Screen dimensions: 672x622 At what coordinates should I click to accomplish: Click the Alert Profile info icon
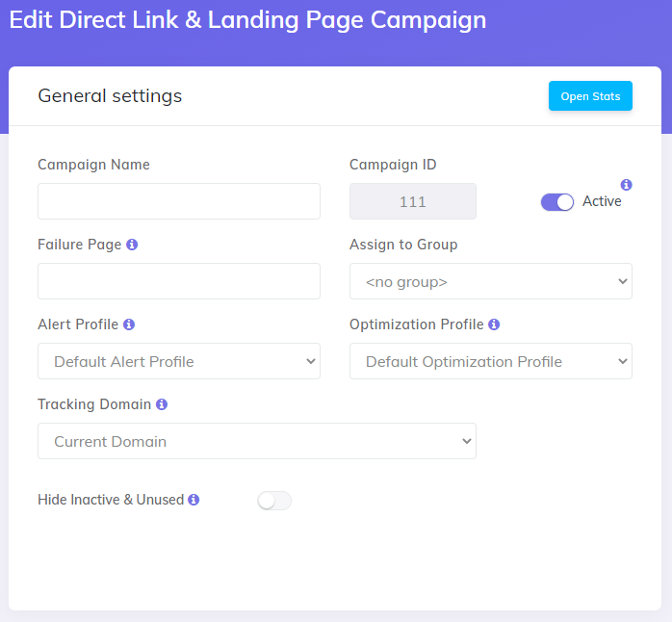point(129,324)
